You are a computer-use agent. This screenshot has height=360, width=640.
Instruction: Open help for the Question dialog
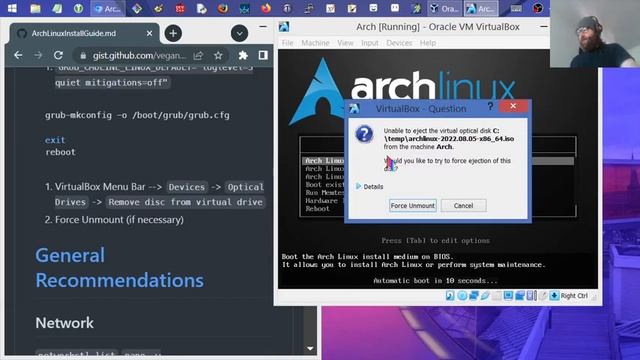coord(490,107)
